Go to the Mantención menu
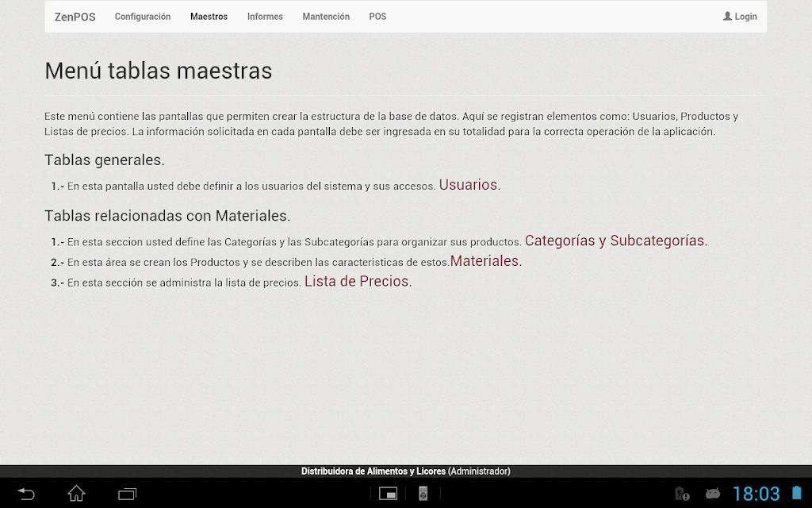This screenshot has width=812, height=508. click(326, 17)
